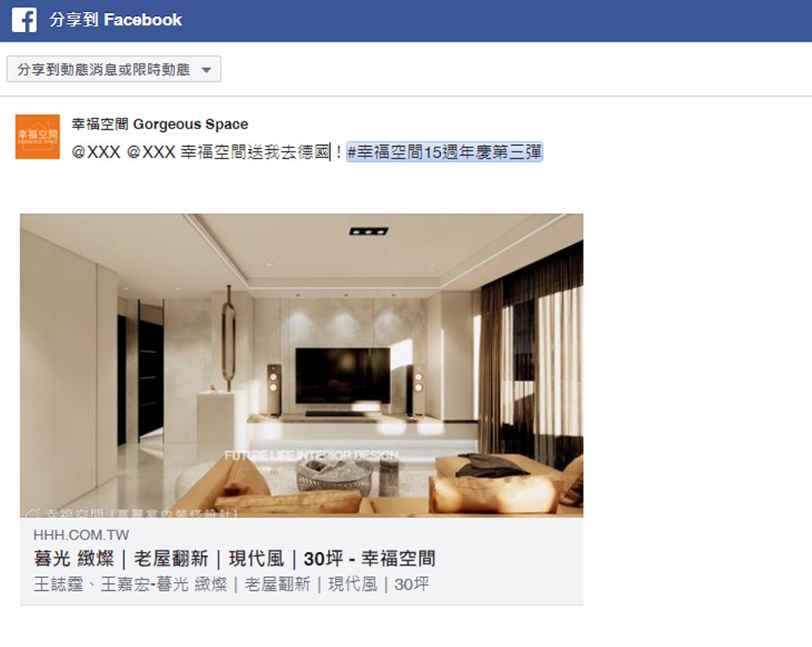This screenshot has height=647, width=812.
Task: Click the Facebook logo icon
Action: click(24, 20)
